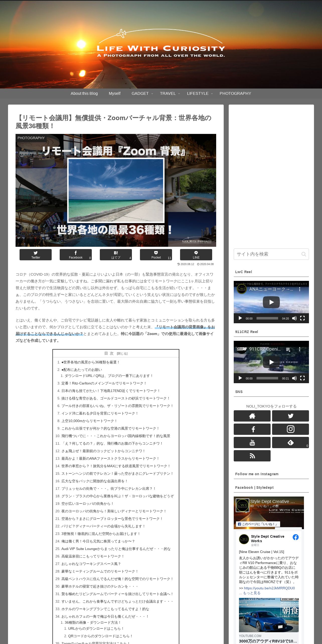Image resolution: width=322 pixels, height=644 pixels.
Task: Seek within the ANA video progress bar
Action: (x=267, y=318)
